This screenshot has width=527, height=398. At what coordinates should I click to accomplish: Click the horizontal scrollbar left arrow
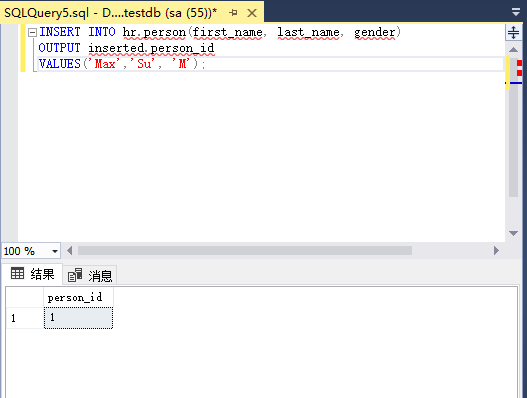[x=70, y=251]
